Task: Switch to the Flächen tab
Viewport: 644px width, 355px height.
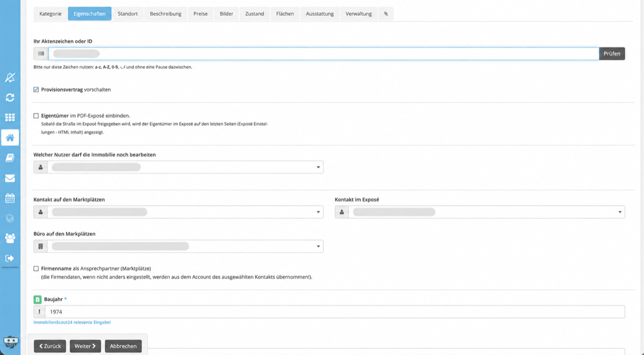Action: coord(285,14)
